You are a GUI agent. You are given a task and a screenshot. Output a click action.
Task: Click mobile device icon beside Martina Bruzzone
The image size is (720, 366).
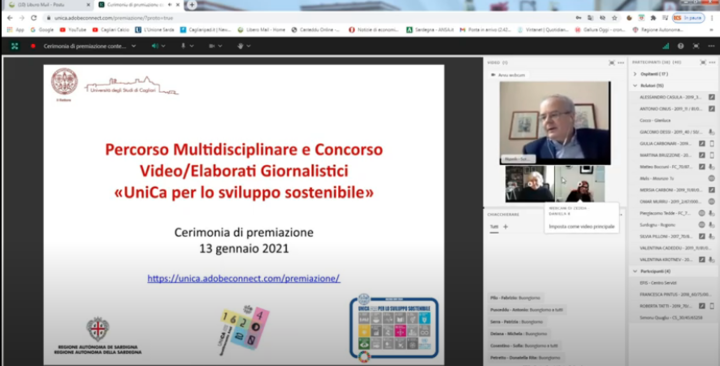(712, 155)
